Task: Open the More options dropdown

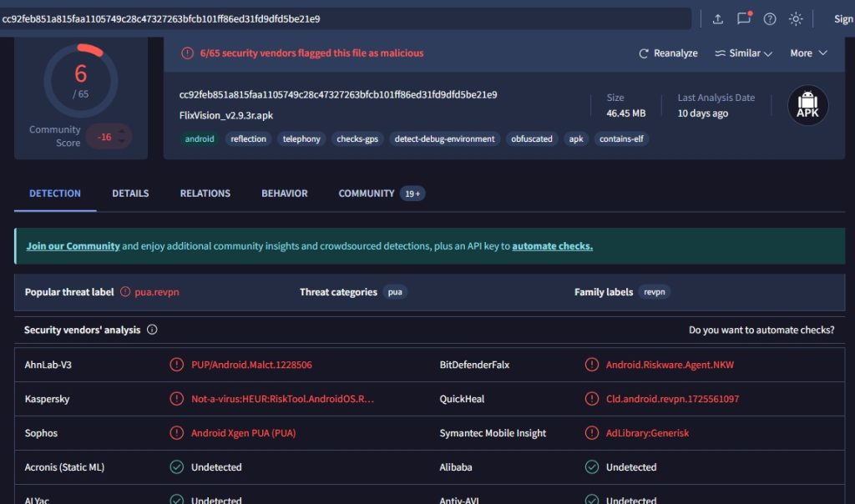Action: click(807, 53)
